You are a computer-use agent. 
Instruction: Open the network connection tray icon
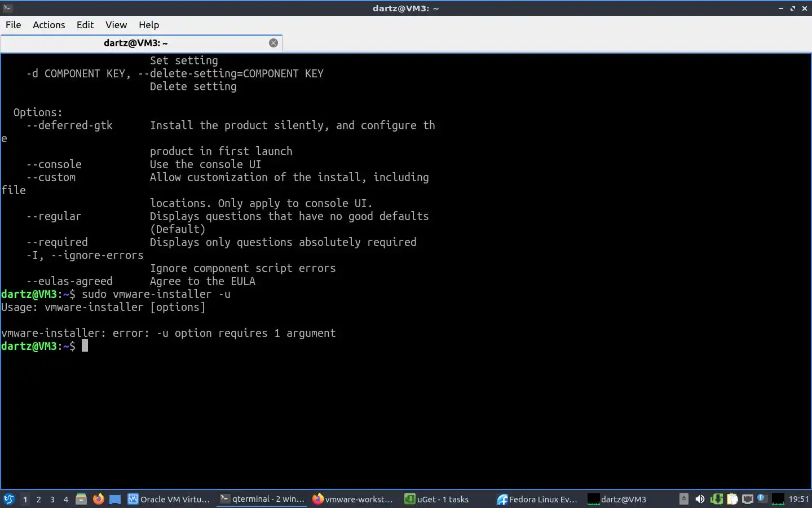click(x=748, y=499)
